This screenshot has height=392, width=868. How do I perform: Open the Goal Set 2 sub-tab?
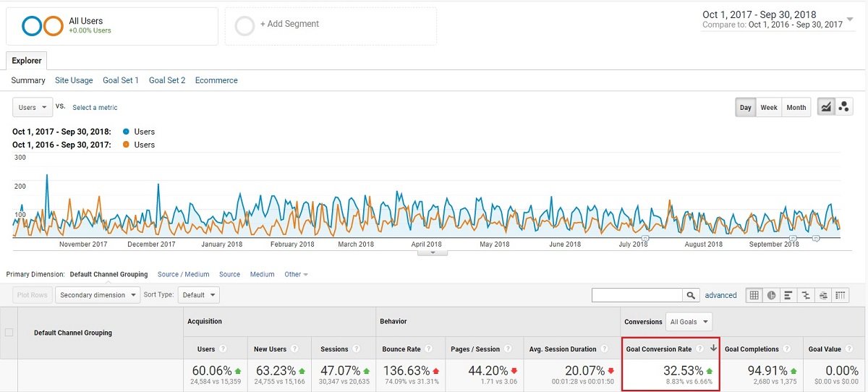[167, 80]
